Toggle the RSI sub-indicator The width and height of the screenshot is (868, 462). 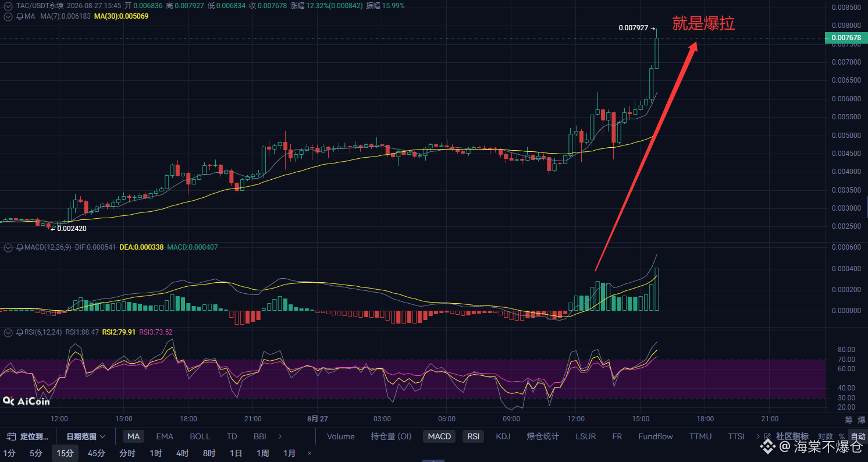pos(474,436)
